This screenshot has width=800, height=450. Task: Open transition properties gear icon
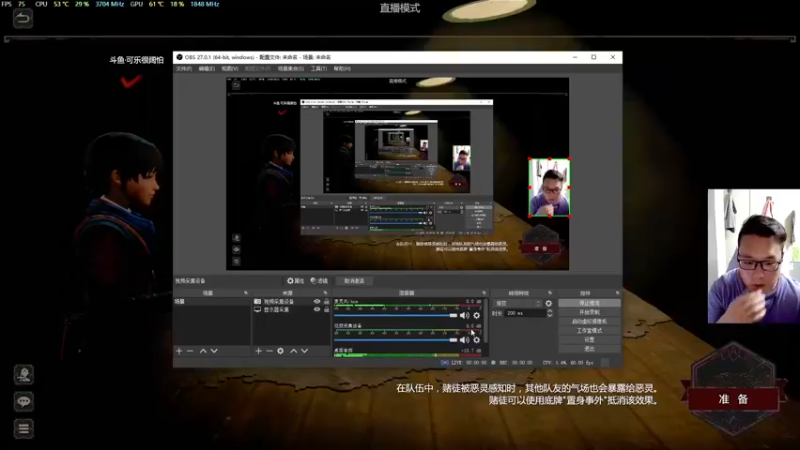(x=548, y=303)
